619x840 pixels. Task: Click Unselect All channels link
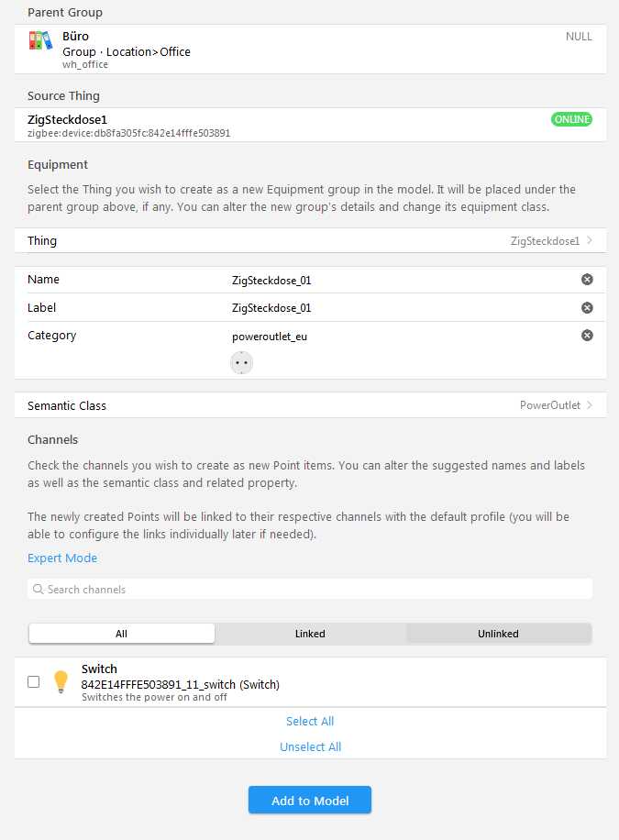point(310,747)
